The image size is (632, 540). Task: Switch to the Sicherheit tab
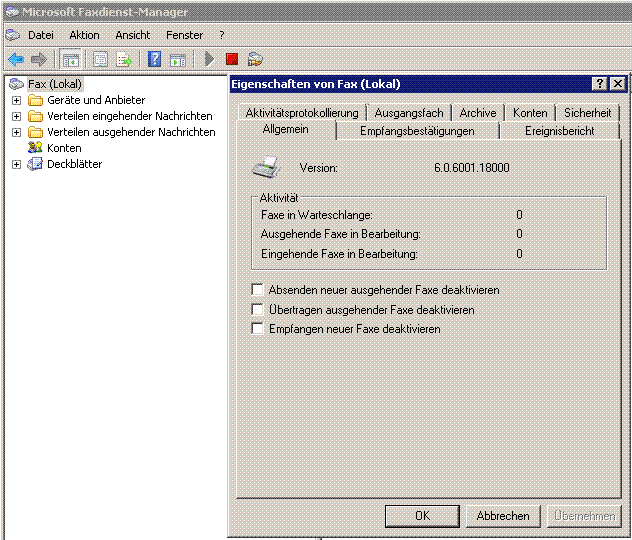588,113
